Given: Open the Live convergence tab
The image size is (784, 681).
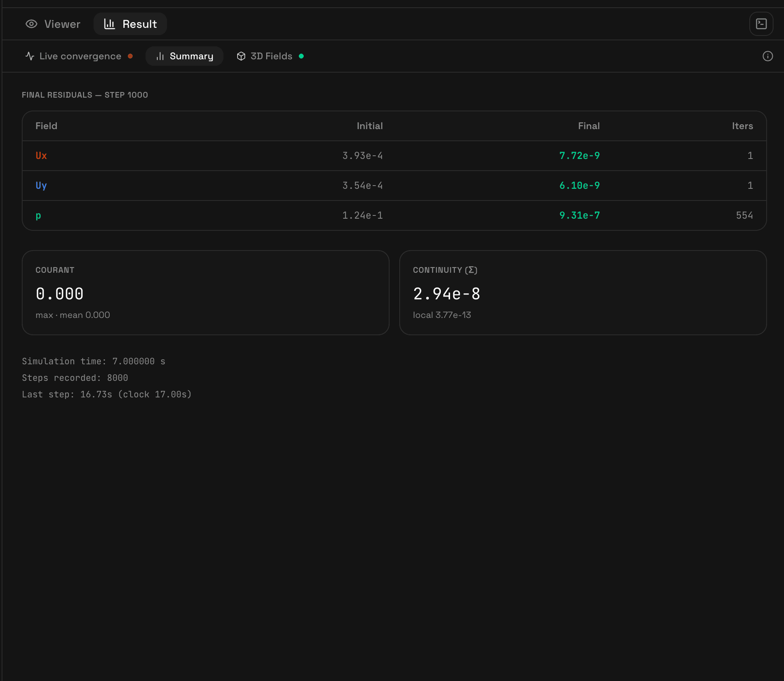Looking at the screenshot, I should (80, 56).
